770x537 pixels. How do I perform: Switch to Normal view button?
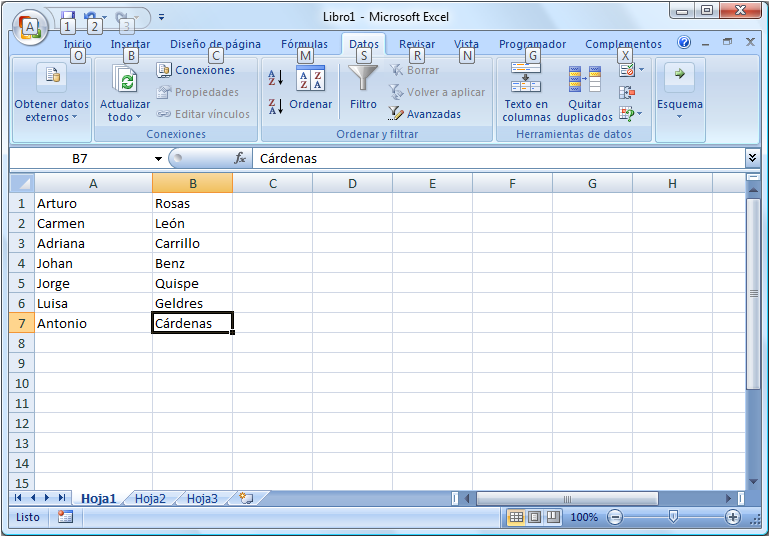click(516, 517)
